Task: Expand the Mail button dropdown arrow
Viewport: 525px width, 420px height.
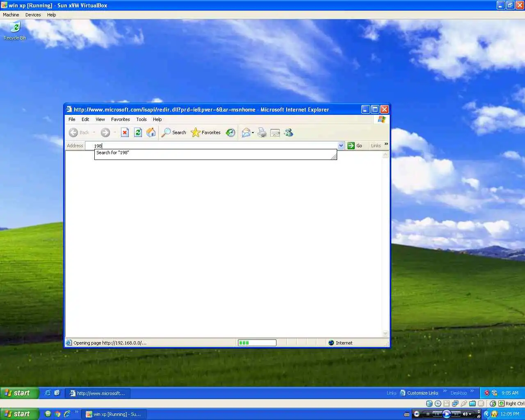Action: (253, 132)
